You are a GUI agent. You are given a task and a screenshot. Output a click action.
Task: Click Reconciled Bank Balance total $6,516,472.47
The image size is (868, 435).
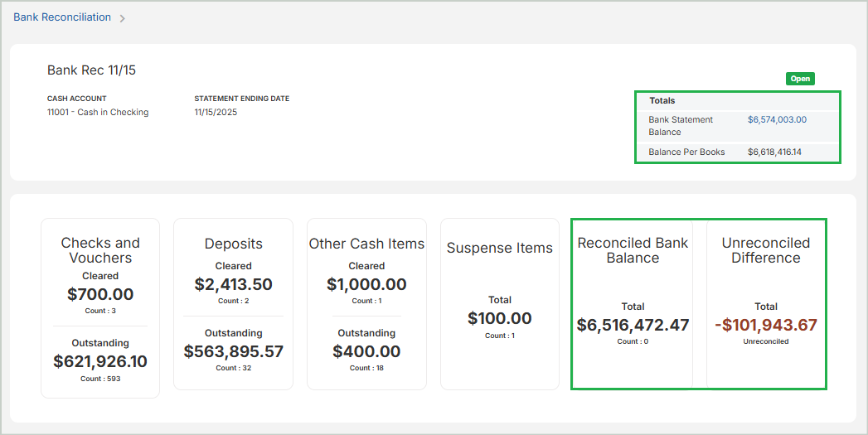coord(633,325)
